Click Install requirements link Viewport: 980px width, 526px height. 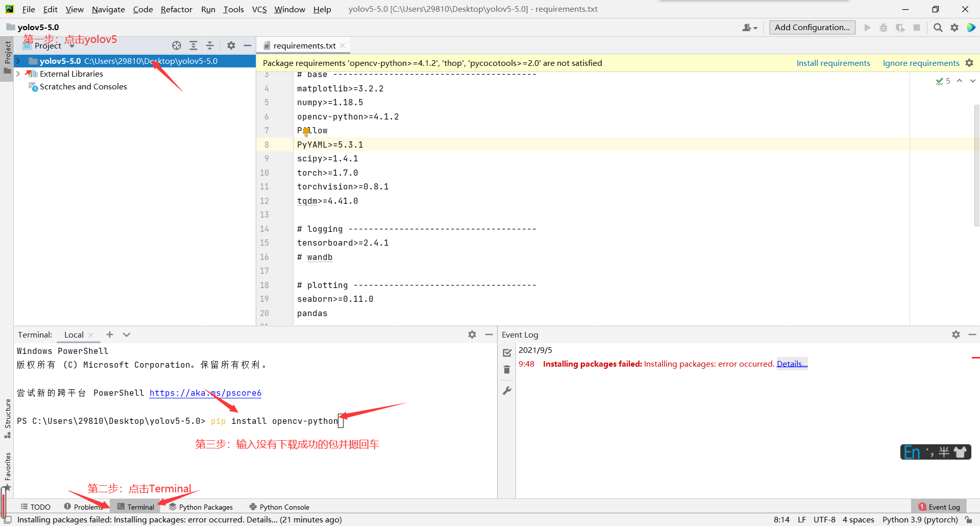pyautogui.click(x=833, y=63)
